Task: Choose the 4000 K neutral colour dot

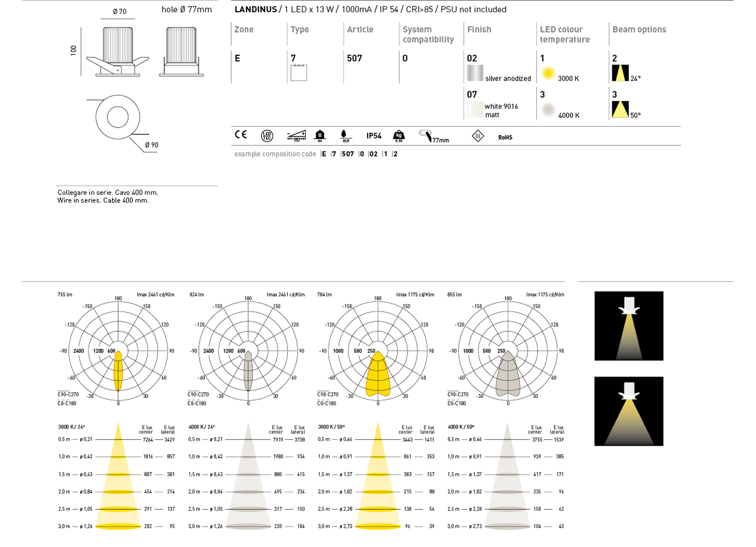Action: (x=548, y=109)
